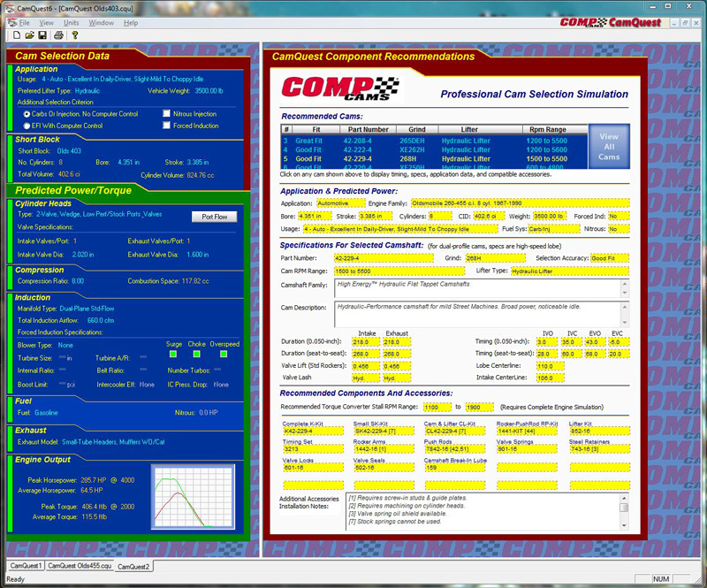This screenshot has width=707, height=588.
Task: Switch to the CamQuest2 tab
Action: coord(133,567)
